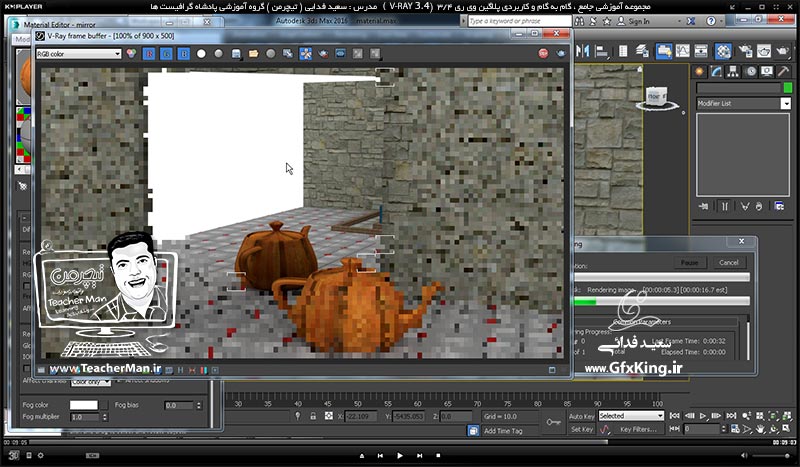
Task: Adjust the Fog multiplier spinner
Action: pyautogui.click(x=105, y=417)
